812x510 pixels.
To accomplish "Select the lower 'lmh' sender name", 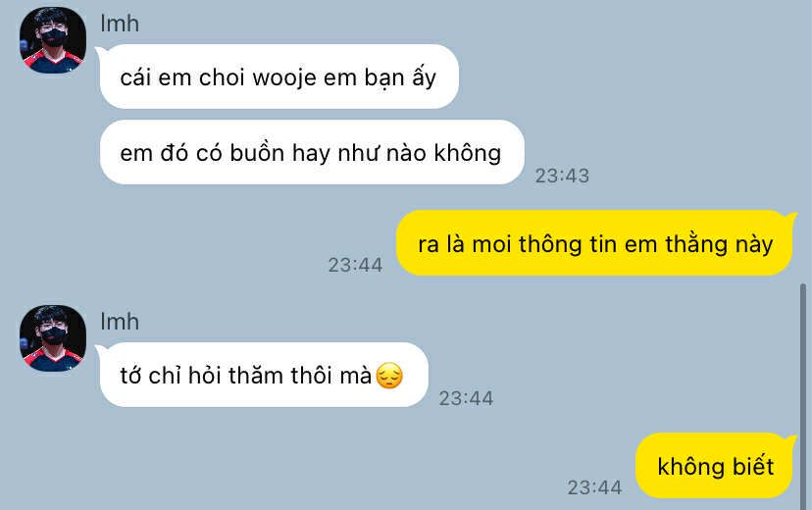I will click(x=120, y=322).
